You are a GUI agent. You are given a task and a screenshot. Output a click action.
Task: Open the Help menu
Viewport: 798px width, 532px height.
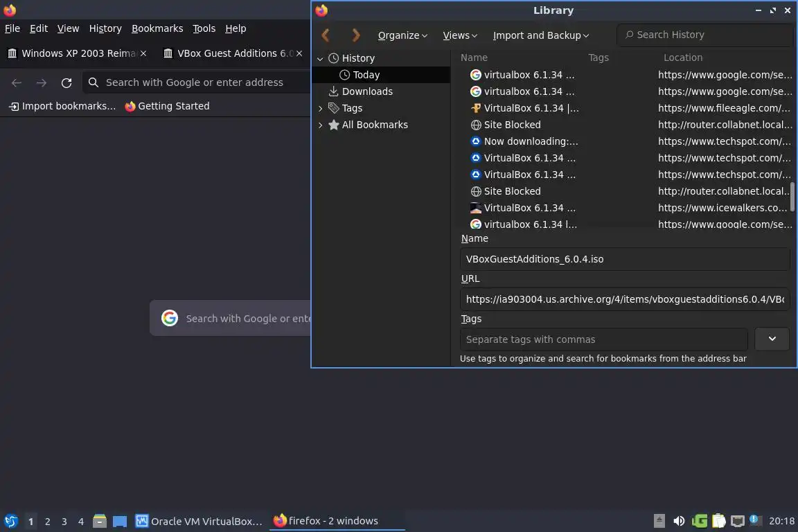pyautogui.click(x=236, y=28)
